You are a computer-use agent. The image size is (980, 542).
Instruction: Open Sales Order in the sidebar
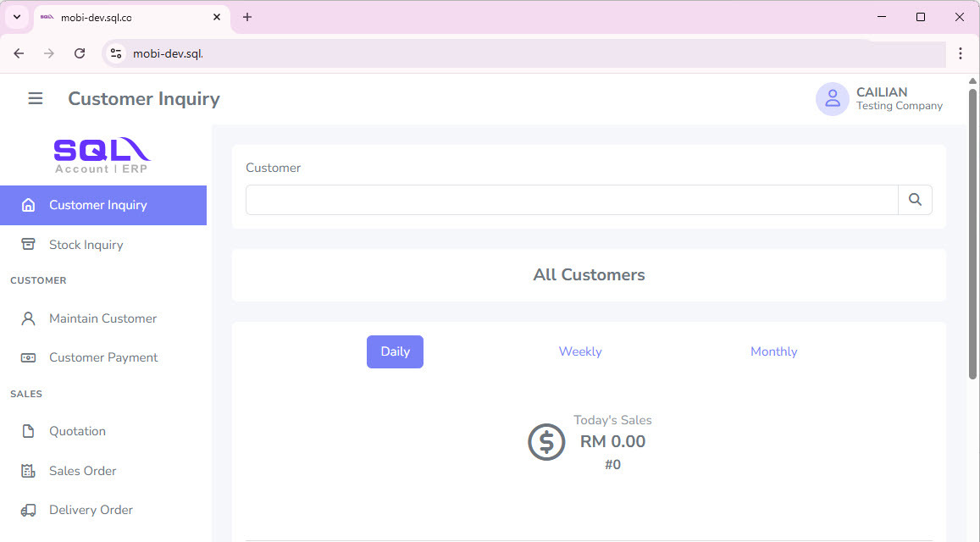(x=103, y=471)
